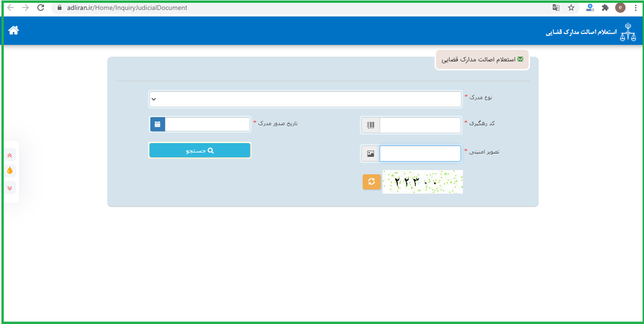Click the تصویر امنیتی label text
This screenshot has height=324, width=644.
click(484, 152)
